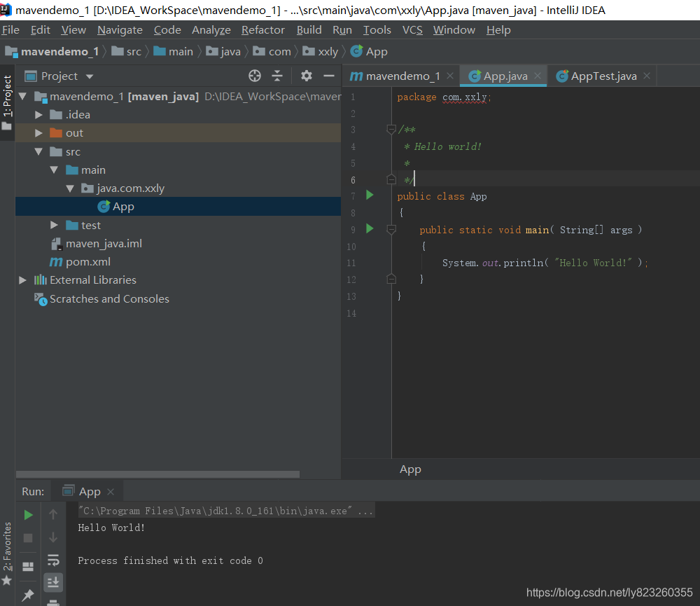Open the Navigate menu
The width and height of the screenshot is (700, 606).
120,30
